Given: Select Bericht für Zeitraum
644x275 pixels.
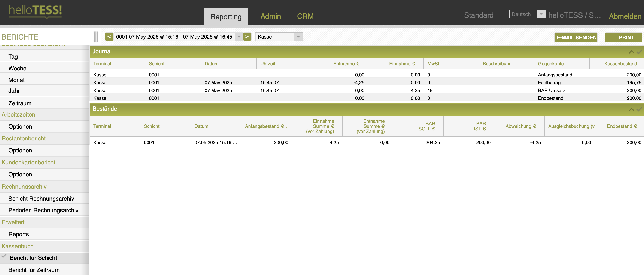Looking at the screenshot, I should [x=45, y=270].
